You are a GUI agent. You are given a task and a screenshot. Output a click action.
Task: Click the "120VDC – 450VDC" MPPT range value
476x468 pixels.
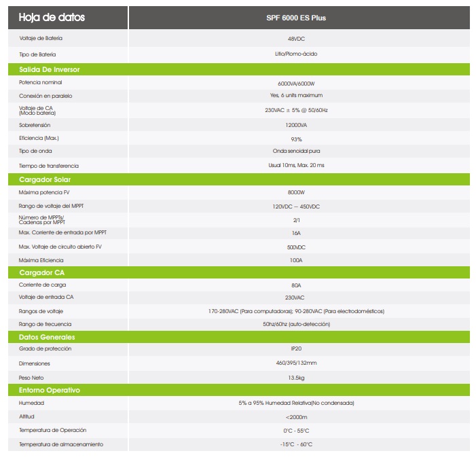point(295,206)
